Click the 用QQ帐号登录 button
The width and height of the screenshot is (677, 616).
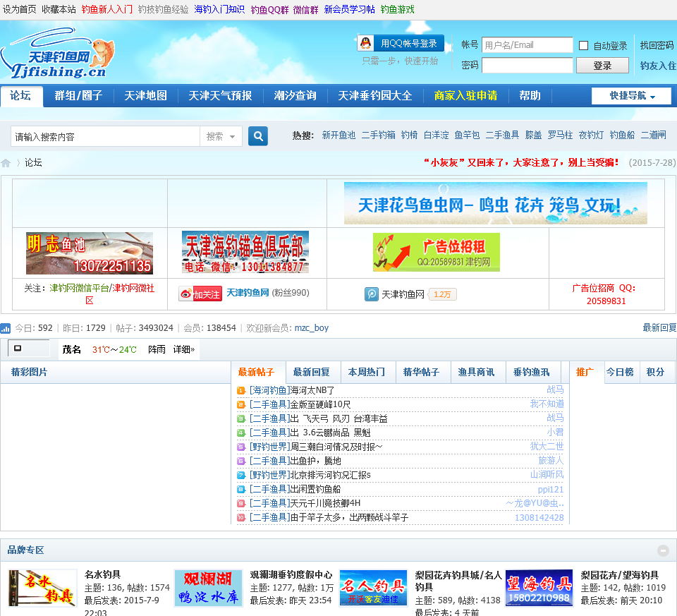coord(401,43)
